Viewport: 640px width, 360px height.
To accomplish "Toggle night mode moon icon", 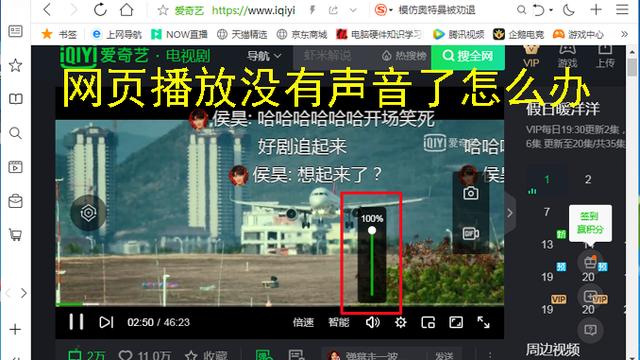I will point(569,10).
